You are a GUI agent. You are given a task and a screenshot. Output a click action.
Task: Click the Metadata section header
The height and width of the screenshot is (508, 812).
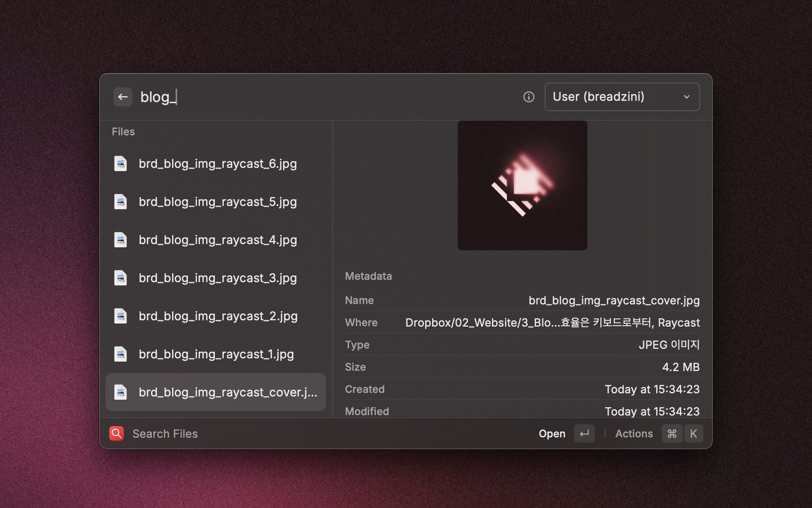(368, 276)
